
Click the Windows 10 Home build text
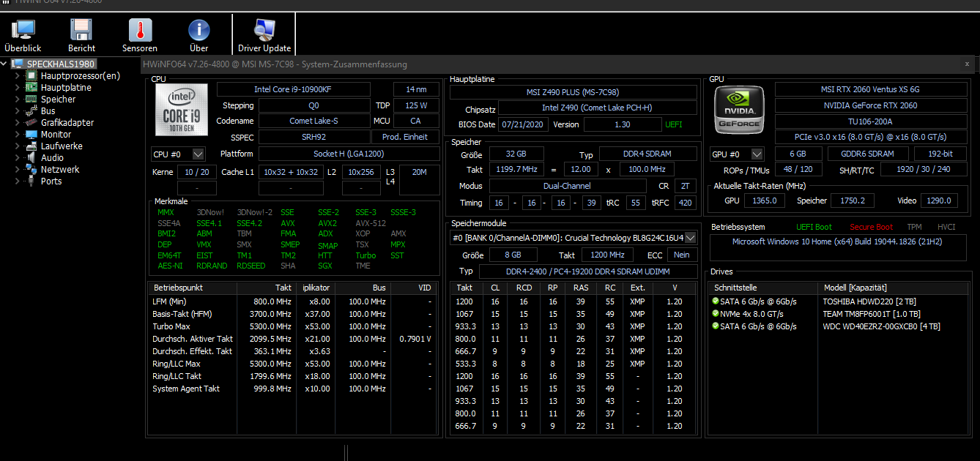[838, 241]
